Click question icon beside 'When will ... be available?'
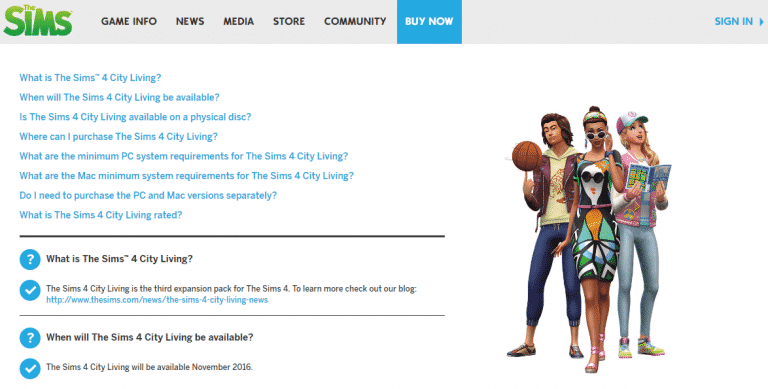 coord(30,338)
